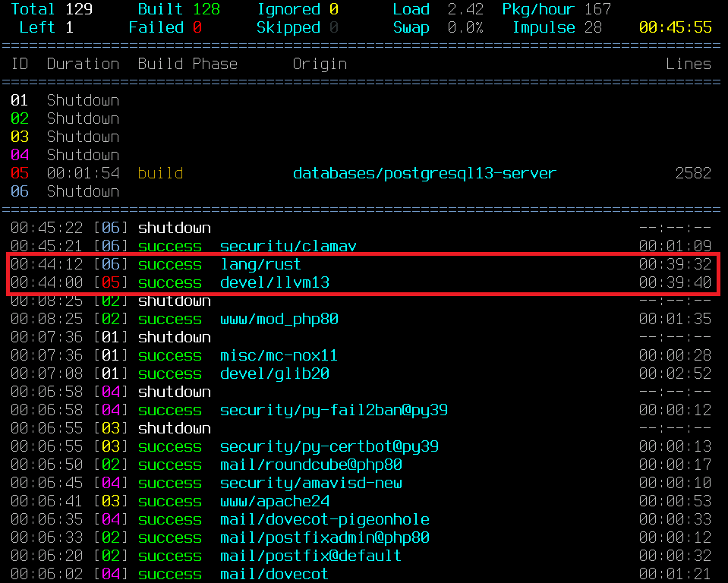The width and height of the screenshot is (728, 583).
Task: Click the Duration column header
Action: click(x=83, y=64)
